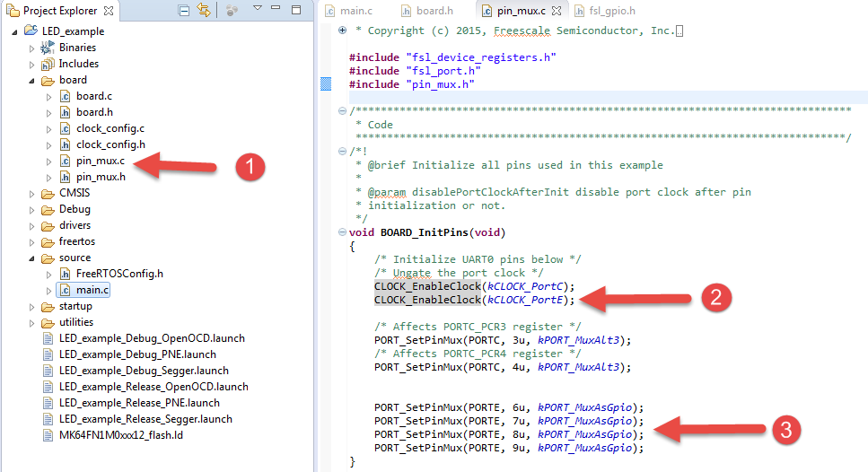This screenshot has width=868, height=472.
Task: Click kPORT_MuxAlt3 on PORTC 4u line
Action: click(578, 367)
